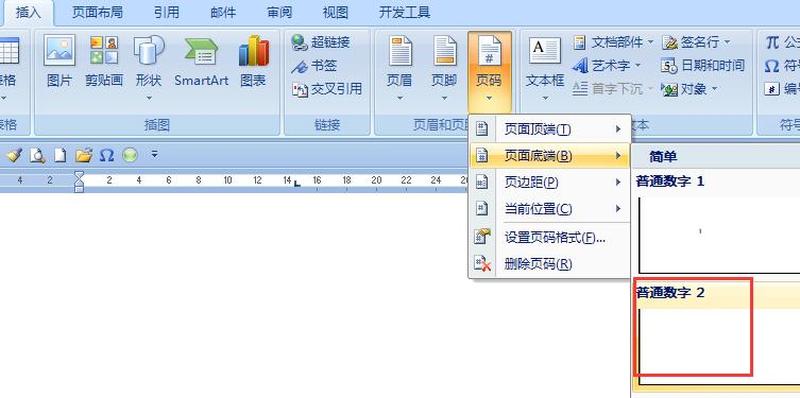Click the print preview magnifier icon

tap(37, 155)
